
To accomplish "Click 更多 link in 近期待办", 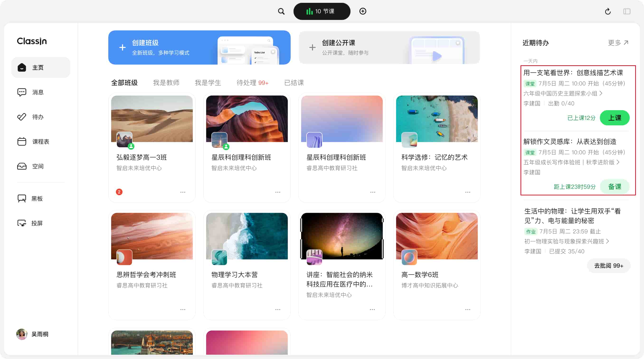I will [x=618, y=43].
